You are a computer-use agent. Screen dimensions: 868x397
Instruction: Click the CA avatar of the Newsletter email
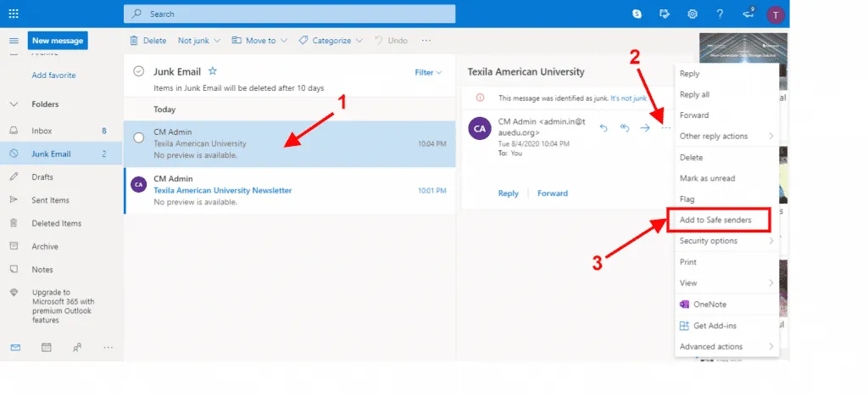(138, 184)
